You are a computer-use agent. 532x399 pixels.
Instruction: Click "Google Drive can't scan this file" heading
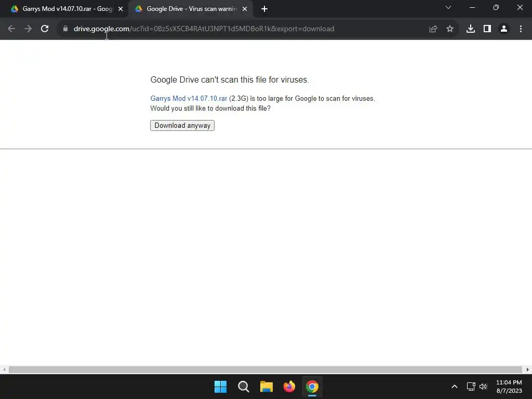230,79
